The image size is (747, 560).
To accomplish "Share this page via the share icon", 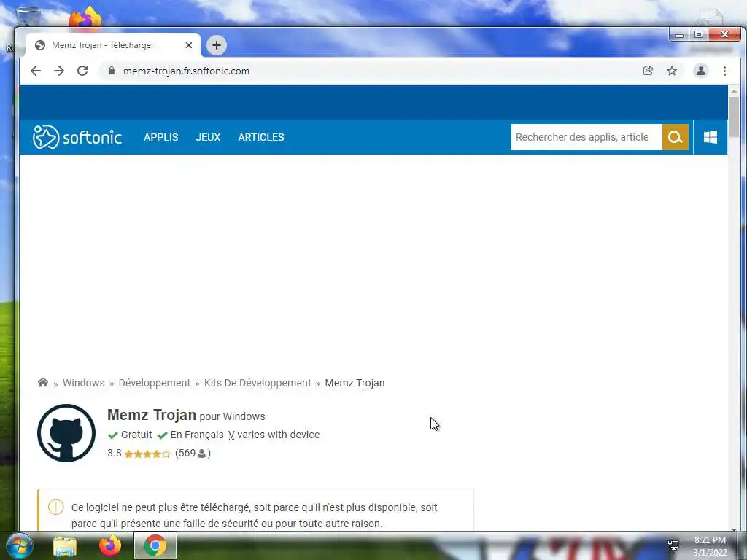I will [648, 71].
